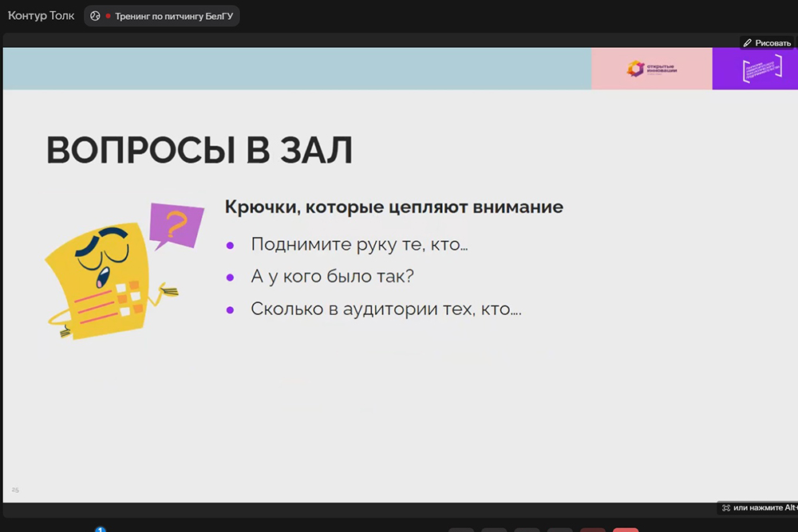Click the blue notification badge showing 1

(101, 529)
